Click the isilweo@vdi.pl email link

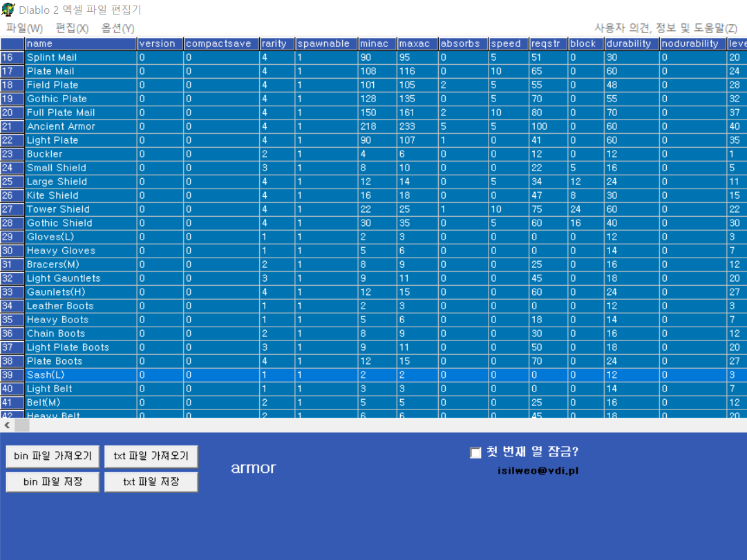coord(538,470)
